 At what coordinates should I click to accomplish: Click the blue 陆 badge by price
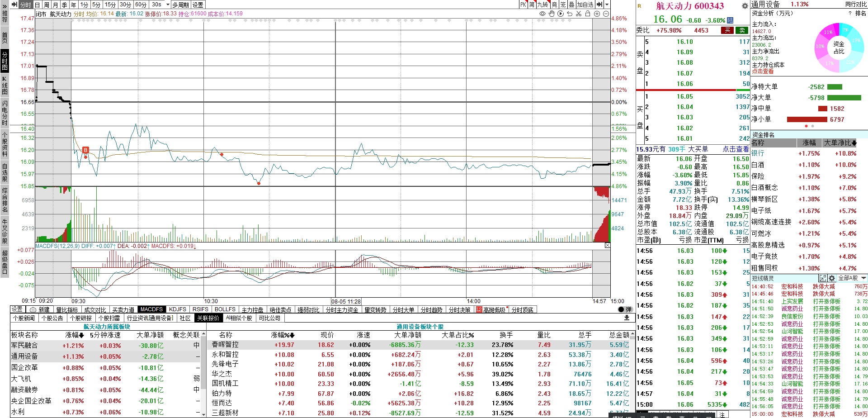point(730,20)
